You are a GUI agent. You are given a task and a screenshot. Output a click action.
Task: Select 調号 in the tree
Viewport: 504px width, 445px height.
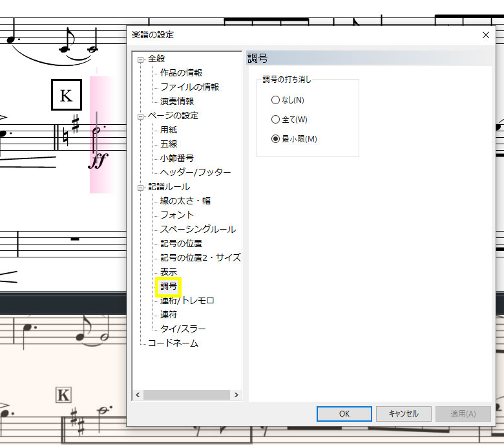tap(169, 287)
